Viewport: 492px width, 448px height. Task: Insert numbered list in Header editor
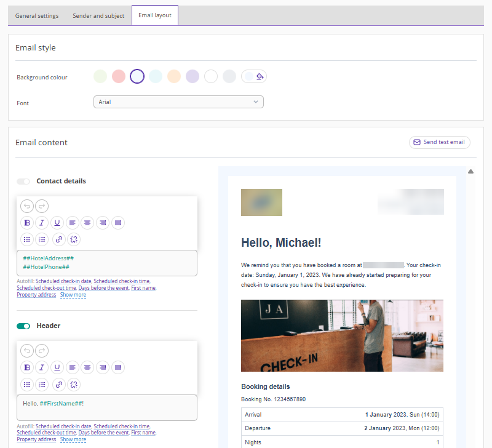pyautogui.click(x=42, y=385)
